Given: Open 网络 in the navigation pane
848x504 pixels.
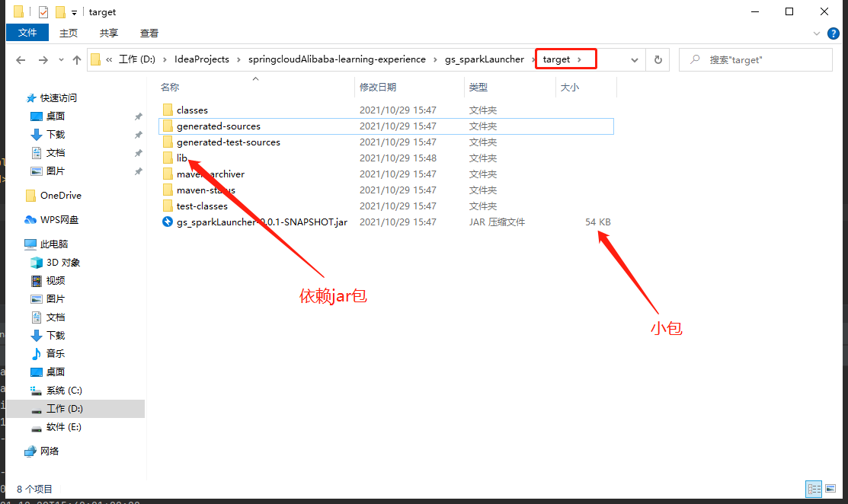Looking at the screenshot, I should [50, 451].
